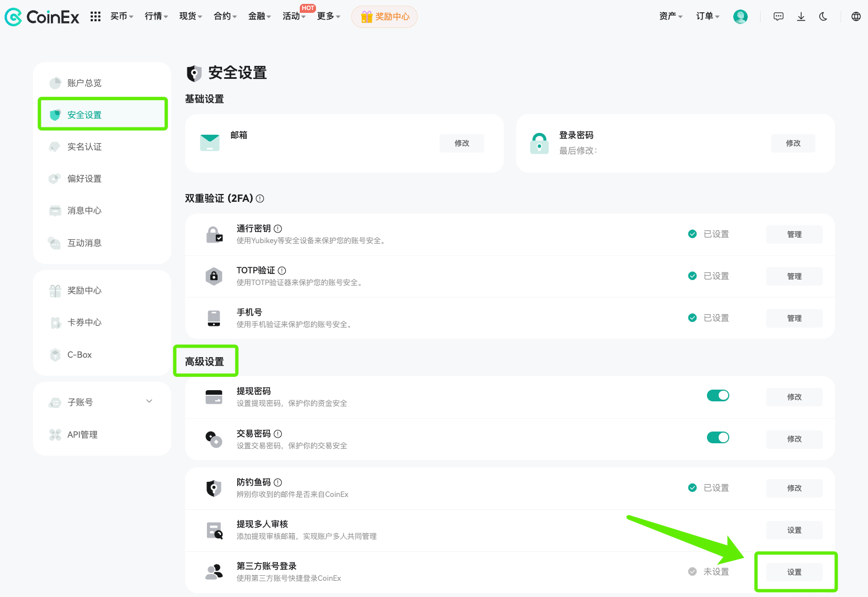Open the chat message icon in top bar

[x=778, y=16]
